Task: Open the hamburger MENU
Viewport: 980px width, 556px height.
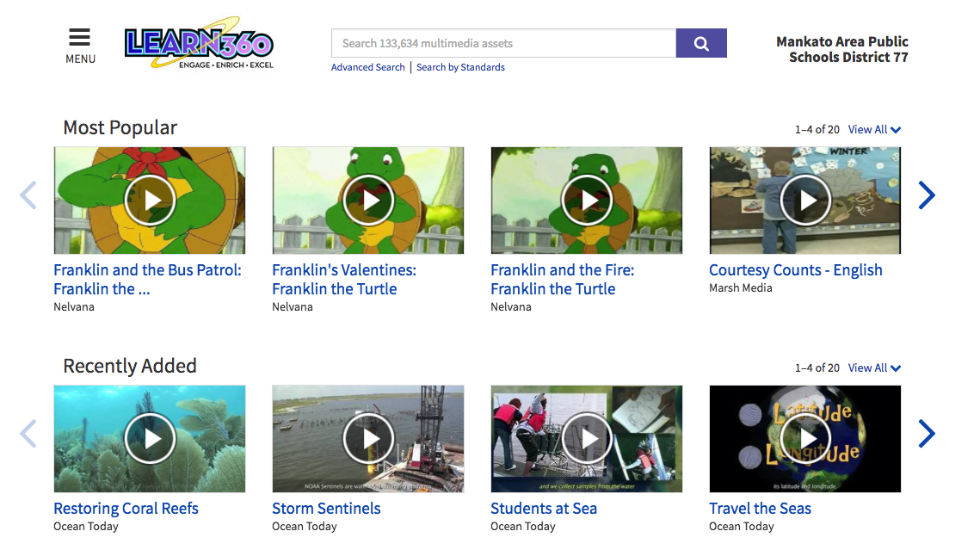Action: click(x=80, y=46)
